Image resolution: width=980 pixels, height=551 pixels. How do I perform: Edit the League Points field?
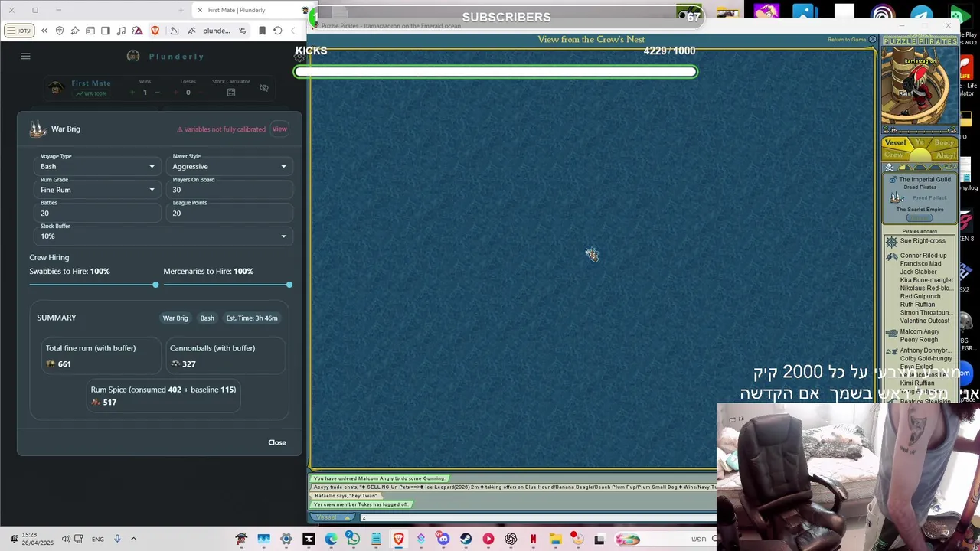230,213
